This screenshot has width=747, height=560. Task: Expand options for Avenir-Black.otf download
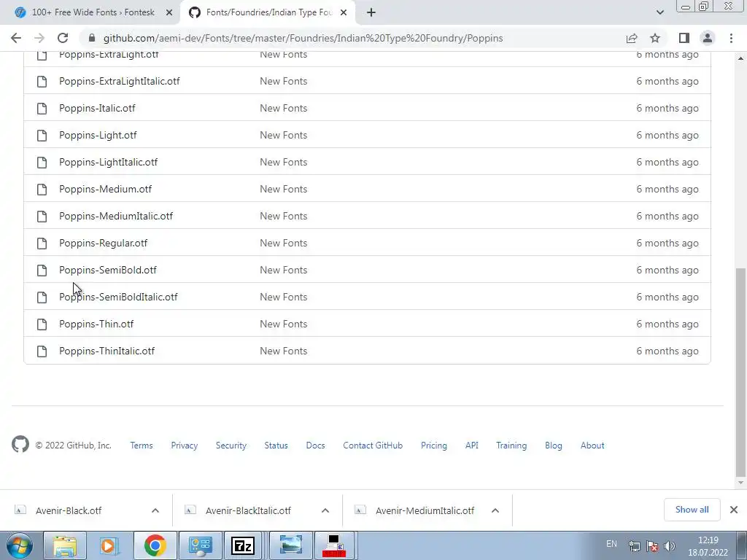coord(155,510)
